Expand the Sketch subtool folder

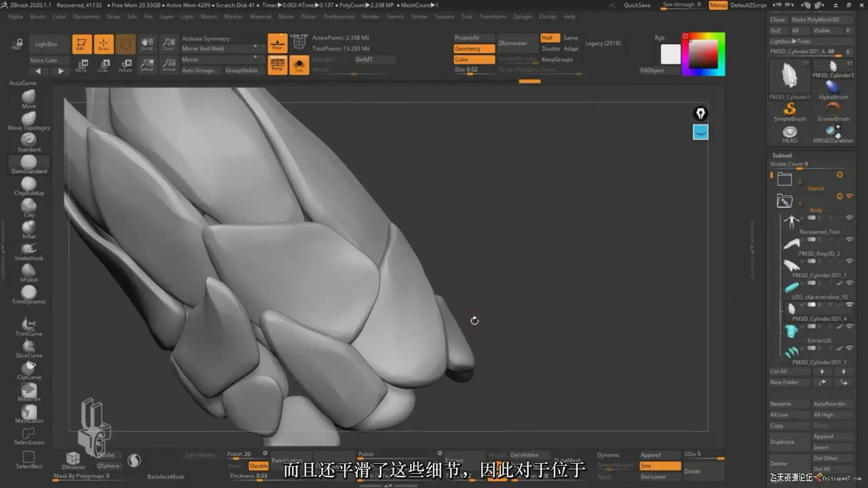click(x=784, y=179)
